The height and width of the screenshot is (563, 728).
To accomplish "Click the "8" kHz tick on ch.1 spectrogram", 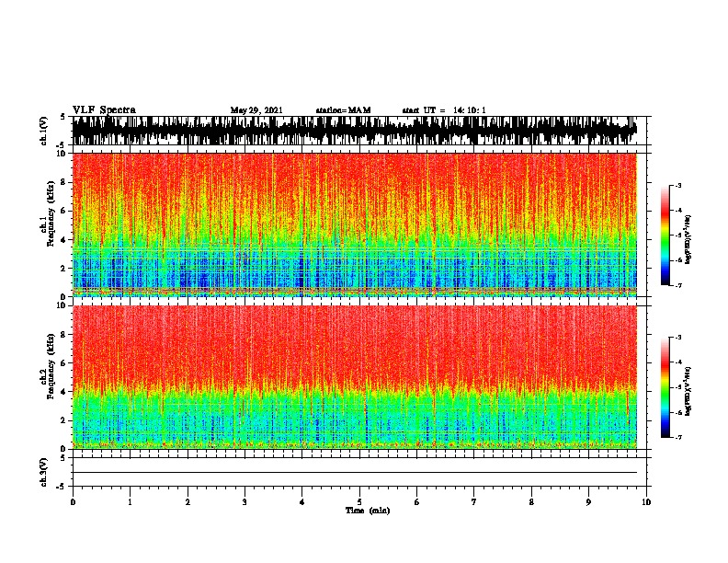I will [x=64, y=182].
